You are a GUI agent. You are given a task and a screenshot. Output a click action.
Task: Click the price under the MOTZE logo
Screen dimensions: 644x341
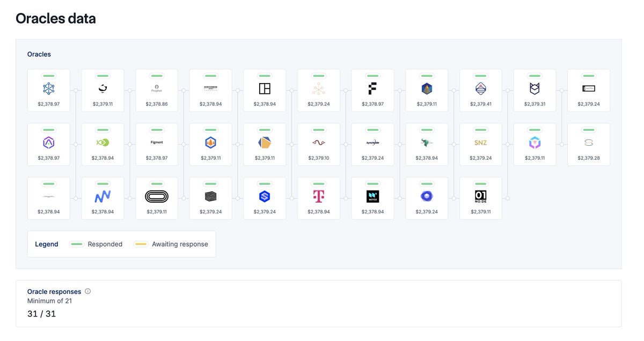coord(372,212)
